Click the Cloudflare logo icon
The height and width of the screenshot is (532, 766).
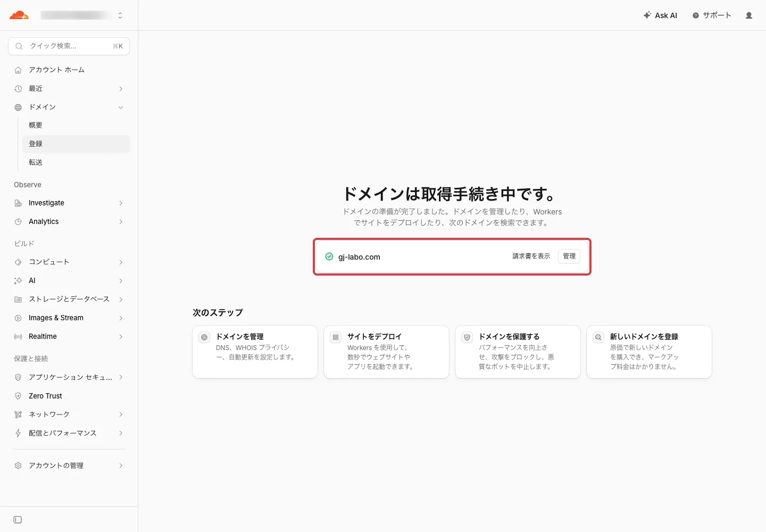click(19, 15)
